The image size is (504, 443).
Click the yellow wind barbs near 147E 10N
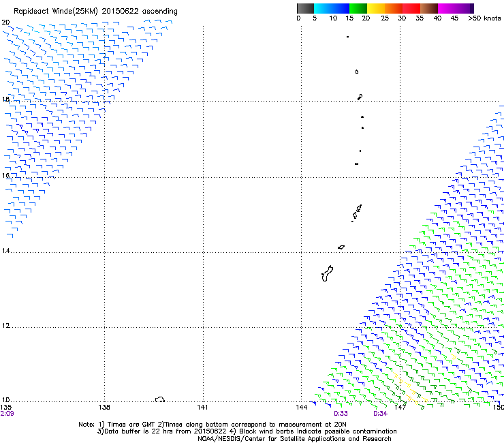point(410,389)
